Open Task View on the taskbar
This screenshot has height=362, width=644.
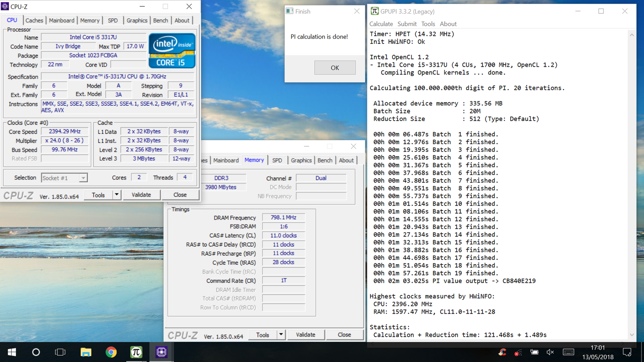point(60,352)
